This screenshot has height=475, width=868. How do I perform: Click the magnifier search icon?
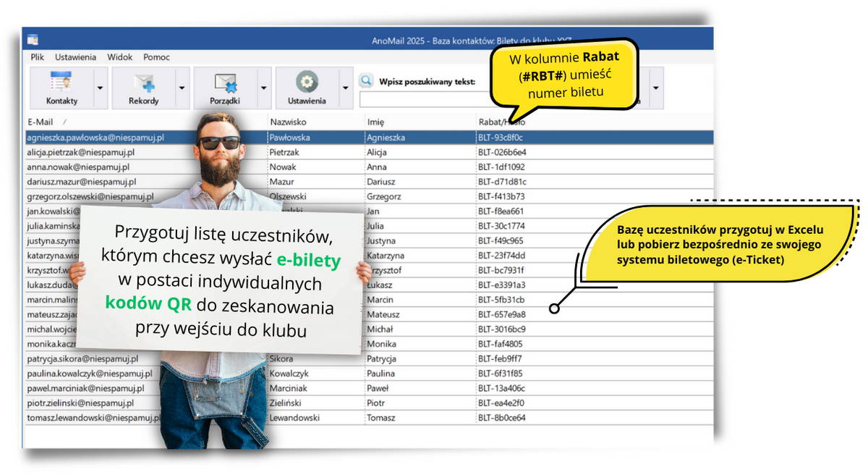tap(366, 81)
